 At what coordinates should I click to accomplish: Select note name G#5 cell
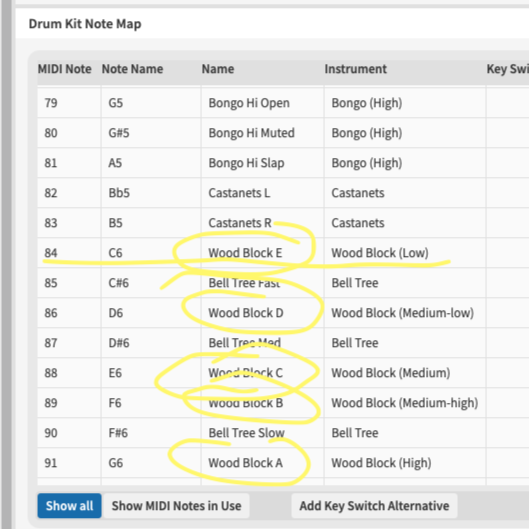click(151, 133)
